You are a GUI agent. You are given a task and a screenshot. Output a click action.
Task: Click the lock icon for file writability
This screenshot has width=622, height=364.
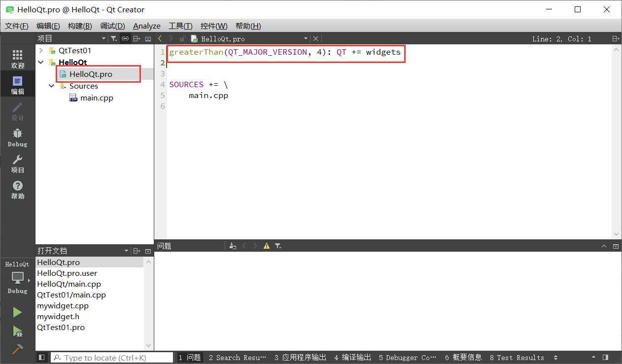point(182,38)
